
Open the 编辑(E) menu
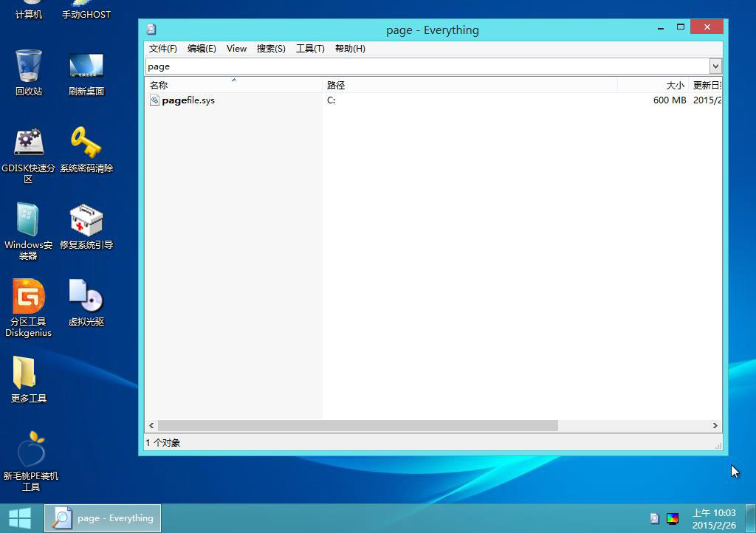coord(202,49)
